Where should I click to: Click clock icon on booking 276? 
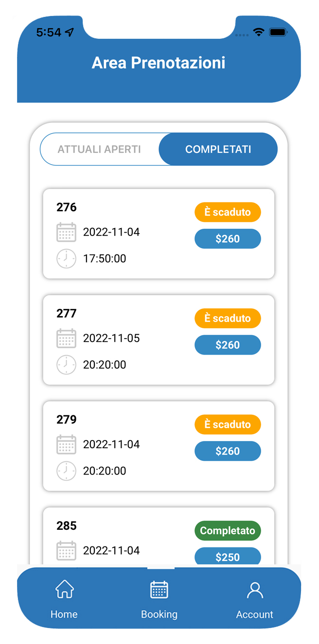coord(67,258)
